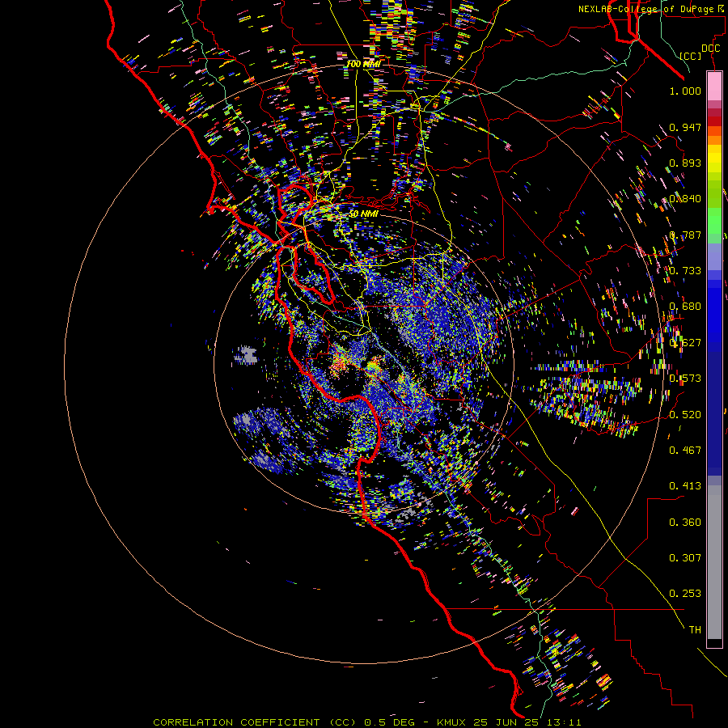Screen dimensions: 728x728
Task: Select the 0.893 scale value
Action: point(685,163)
